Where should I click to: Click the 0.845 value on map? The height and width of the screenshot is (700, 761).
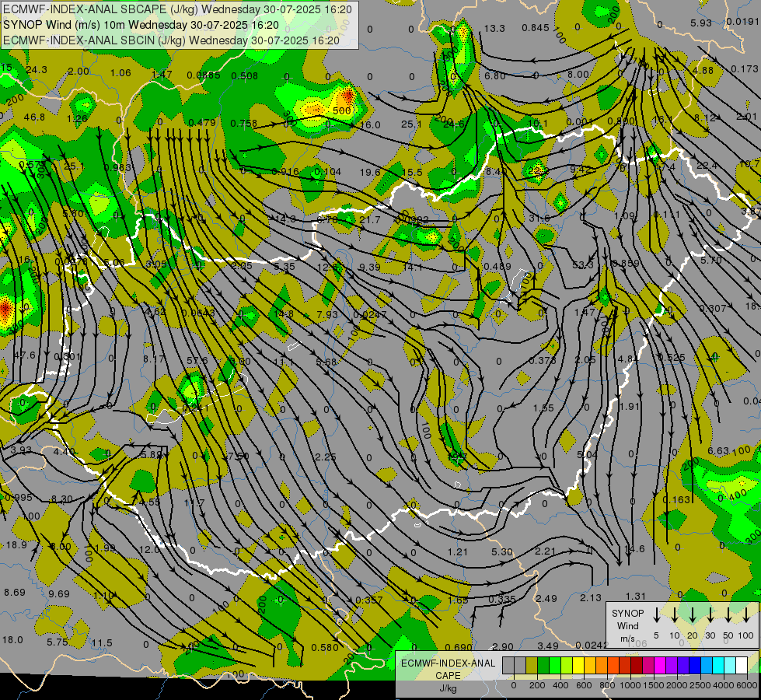tap(536, 28)
